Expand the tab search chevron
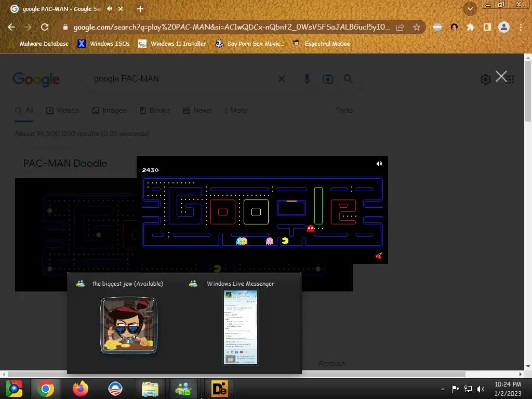The width and height of the screenshot is (532, 399). click(470, 9)
